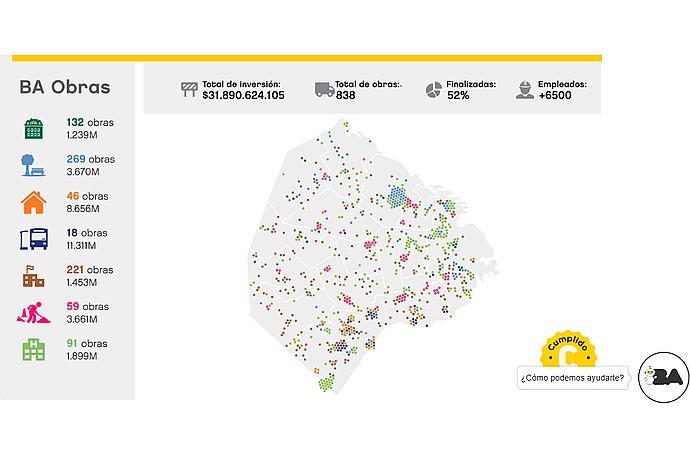Click the 'BA Obras' title
Image resolution: width=690 pixels, height=460 pixels.
click(65, 87)
